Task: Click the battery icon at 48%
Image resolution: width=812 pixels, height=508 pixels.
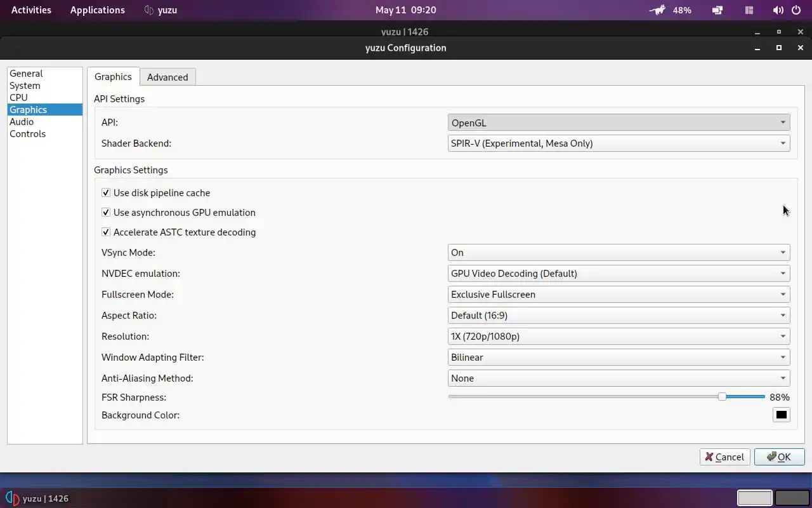Action: [658, 10]
